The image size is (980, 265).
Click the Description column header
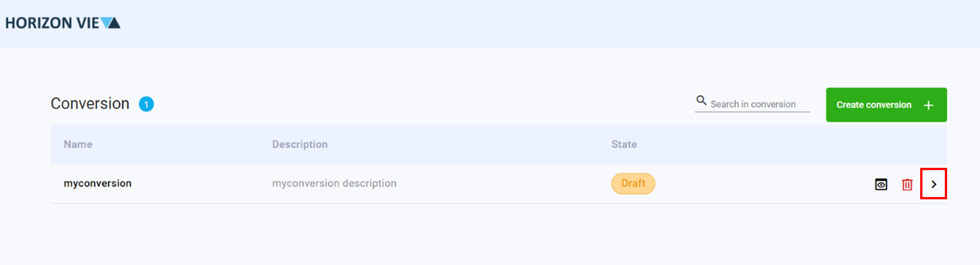point(300,144)
